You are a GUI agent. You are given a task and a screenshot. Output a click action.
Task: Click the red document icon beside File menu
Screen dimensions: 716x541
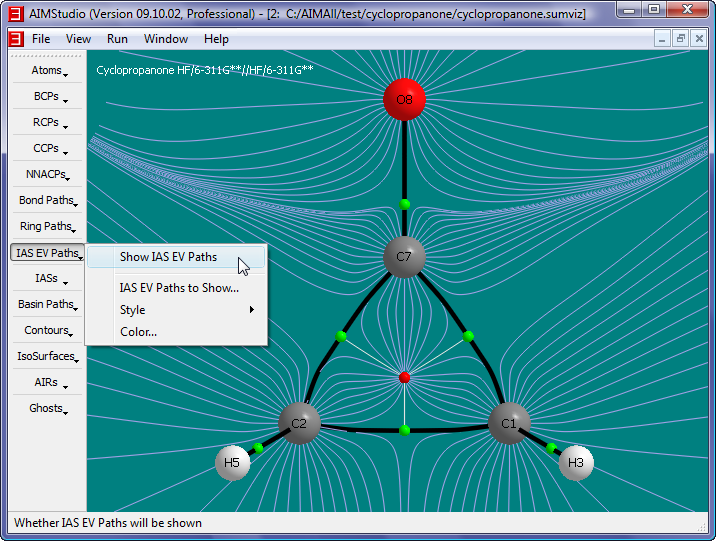coord(16,39)
